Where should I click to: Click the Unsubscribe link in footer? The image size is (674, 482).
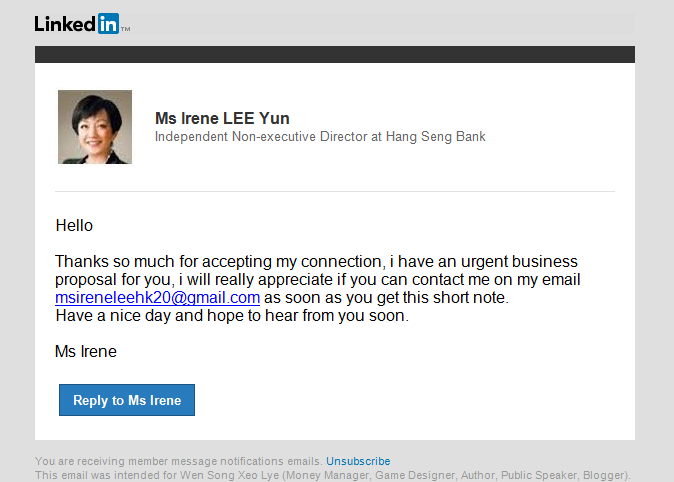(x=358, y=461)
